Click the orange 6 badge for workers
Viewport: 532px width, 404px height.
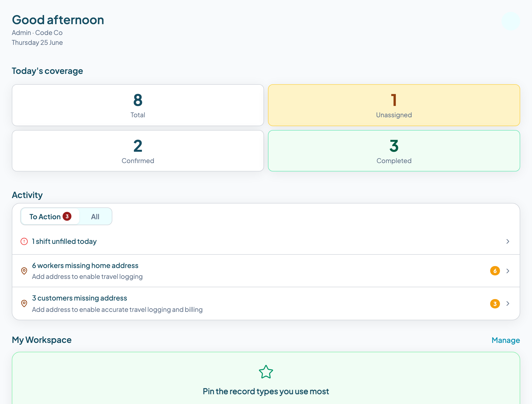(495, 271)
